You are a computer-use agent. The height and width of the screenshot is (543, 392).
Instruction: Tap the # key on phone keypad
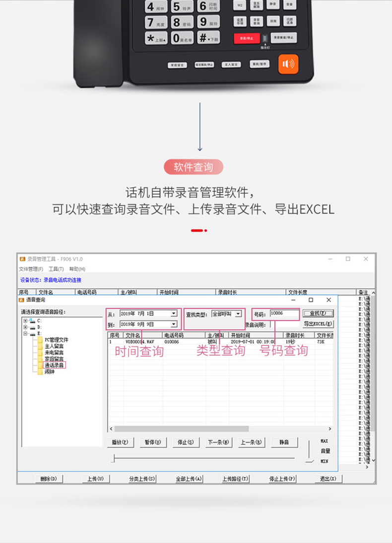(208, 37)
